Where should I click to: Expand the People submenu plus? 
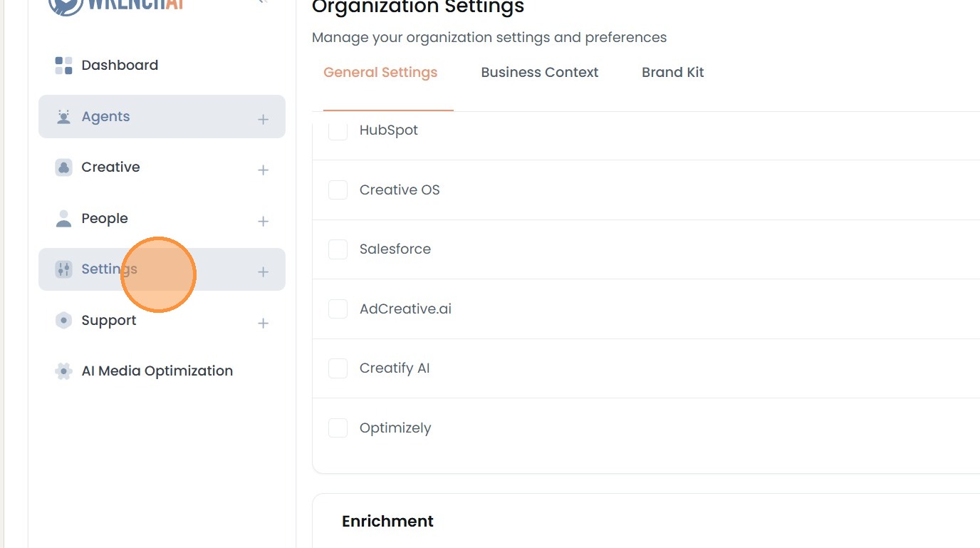tap(263, 221)
